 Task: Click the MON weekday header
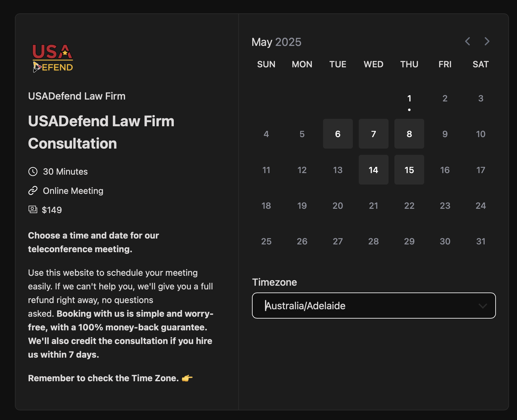(302, 64)
